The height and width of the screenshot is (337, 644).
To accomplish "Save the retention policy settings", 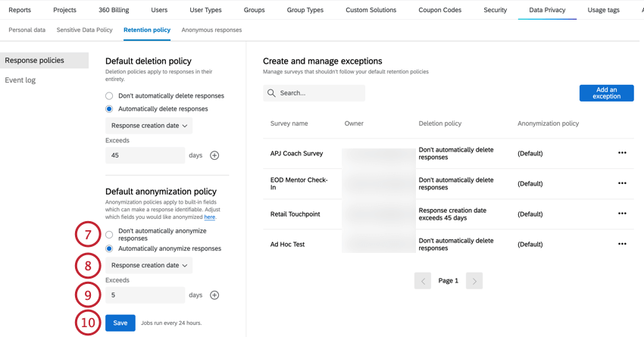I will pyautogui.click(x=120, y=323).
